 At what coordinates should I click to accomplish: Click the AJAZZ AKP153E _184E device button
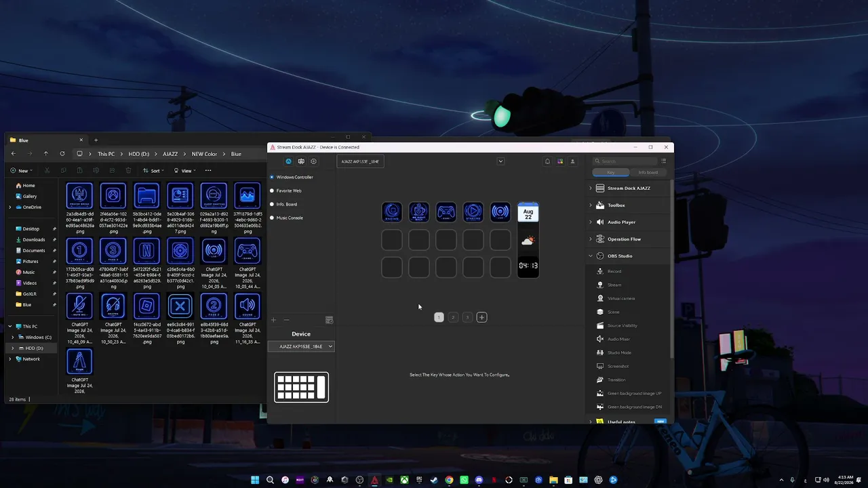360,161
